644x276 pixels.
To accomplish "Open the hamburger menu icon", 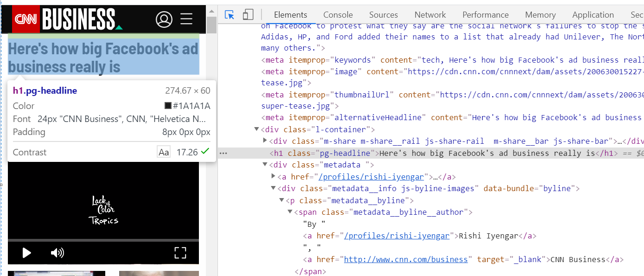I will 186,19.
